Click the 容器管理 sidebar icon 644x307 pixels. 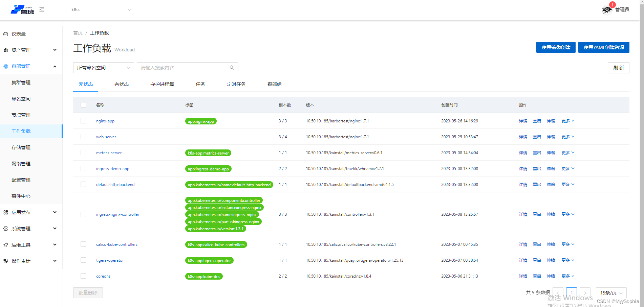[x=6, y=66]
